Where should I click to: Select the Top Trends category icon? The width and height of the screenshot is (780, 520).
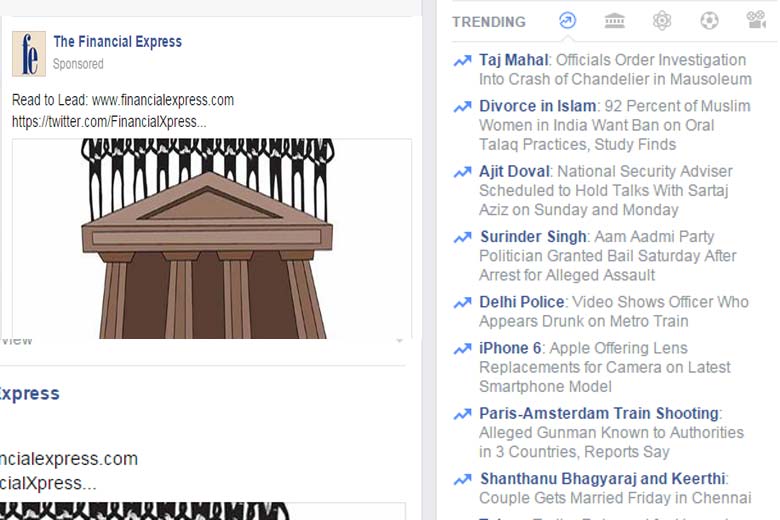click(x=567, y=21)
